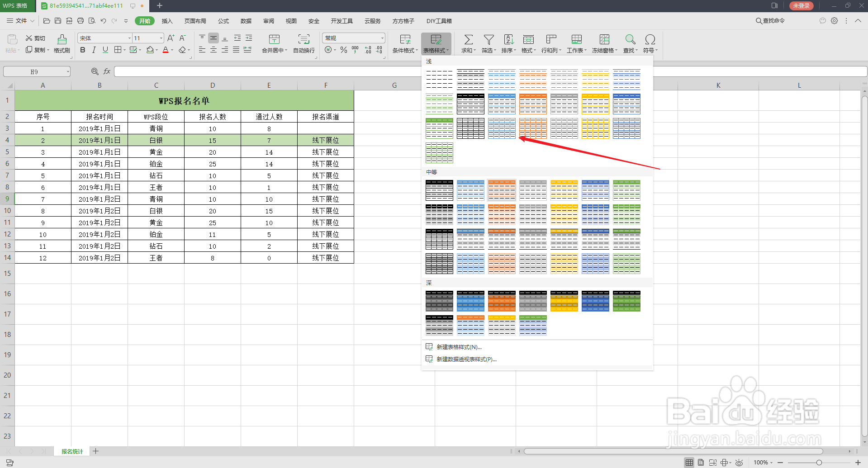The width and height of the screenshot is (868, 468).
Task: Click the Rows and Columns (行和列) icon
Action: [x=551, y=40]
